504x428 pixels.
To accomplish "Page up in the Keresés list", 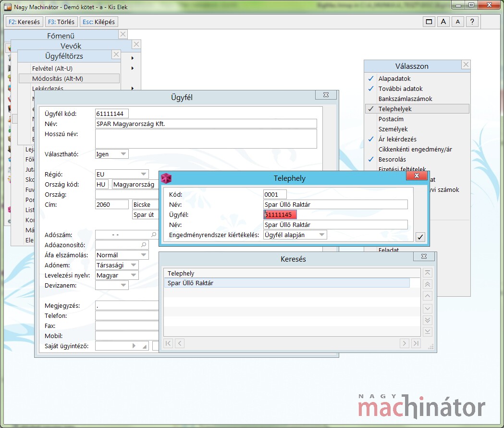I will coord(428,285).
